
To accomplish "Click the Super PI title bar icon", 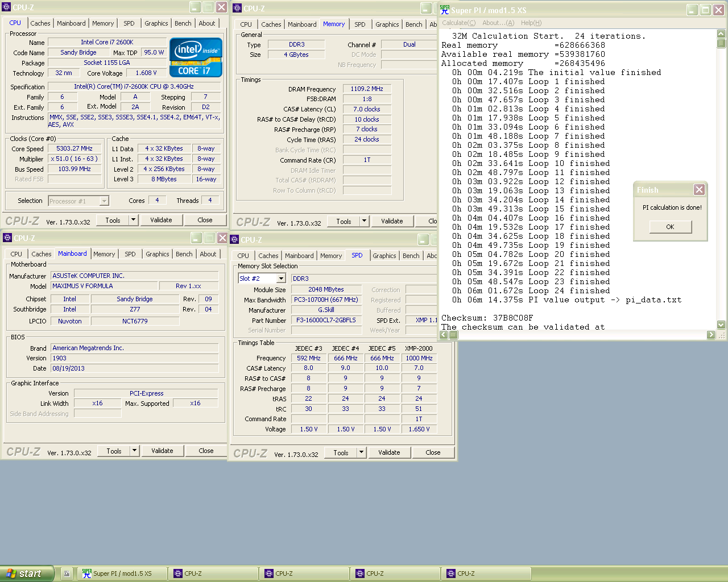I will pyautogui.click(x=445, y=10).
